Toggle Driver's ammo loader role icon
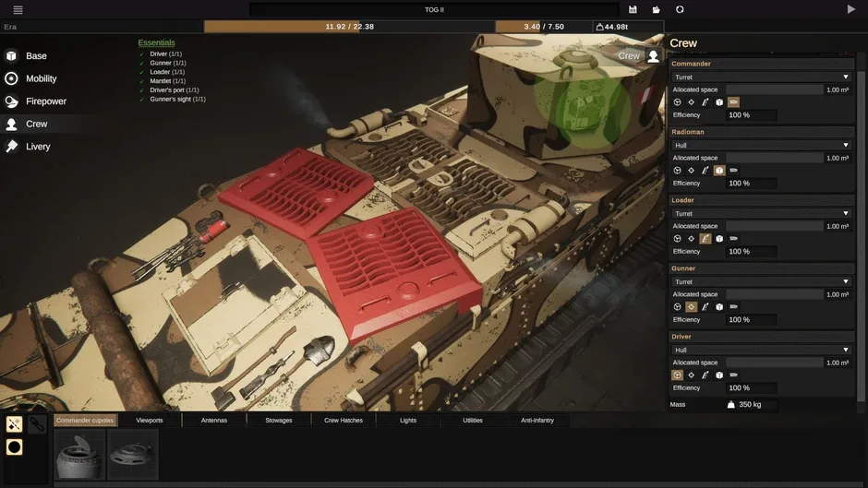Viewport: 868px width, 488px height. pyautogui.click(x=705, y=375)
